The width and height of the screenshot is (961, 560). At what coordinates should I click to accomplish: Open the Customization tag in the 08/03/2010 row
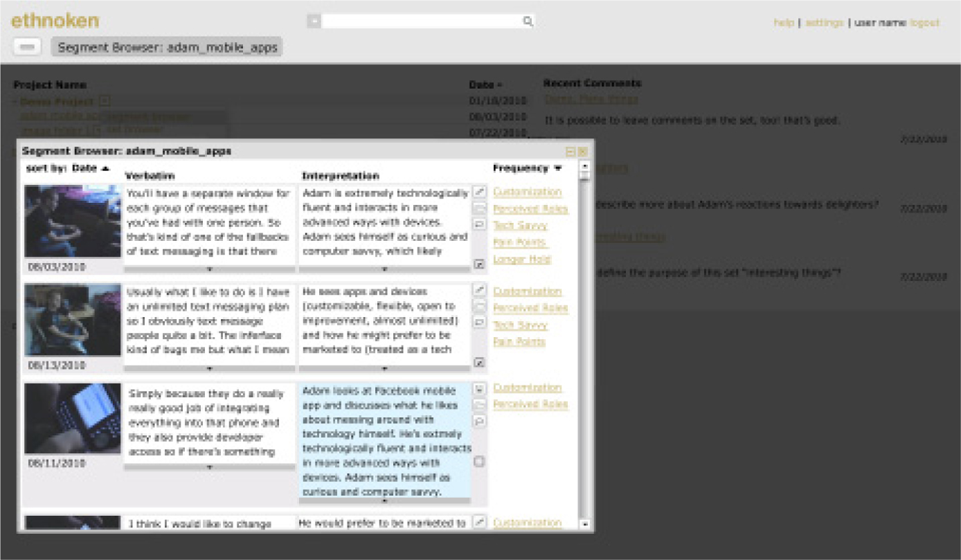coord(528,192)
